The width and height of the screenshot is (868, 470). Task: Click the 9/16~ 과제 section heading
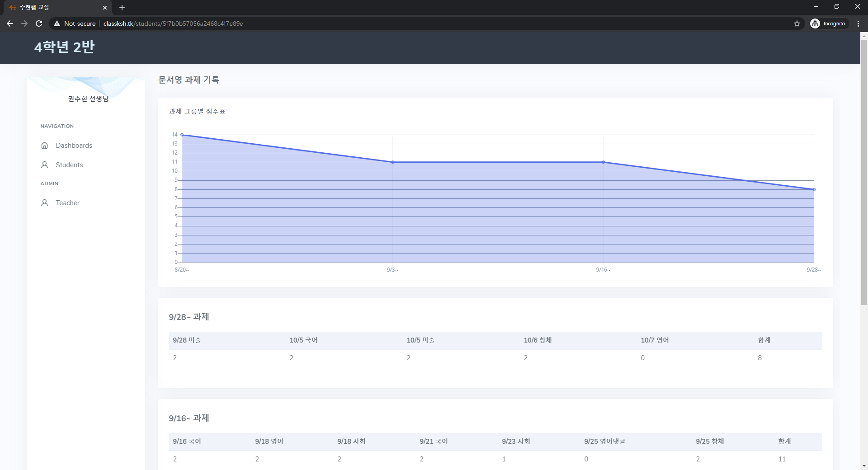[189, 418]
